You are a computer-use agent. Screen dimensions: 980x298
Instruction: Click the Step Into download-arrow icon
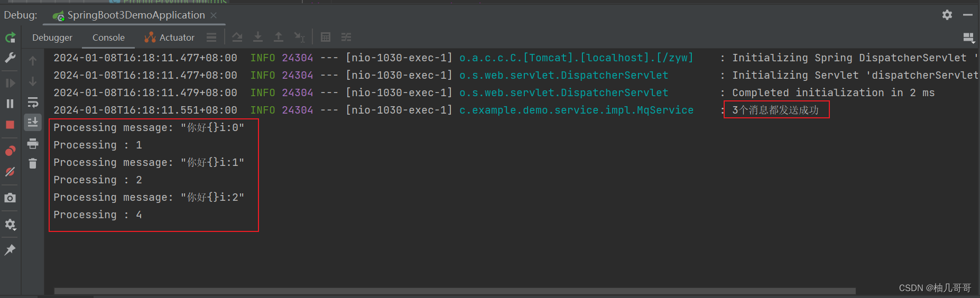(x=258, y=37)
